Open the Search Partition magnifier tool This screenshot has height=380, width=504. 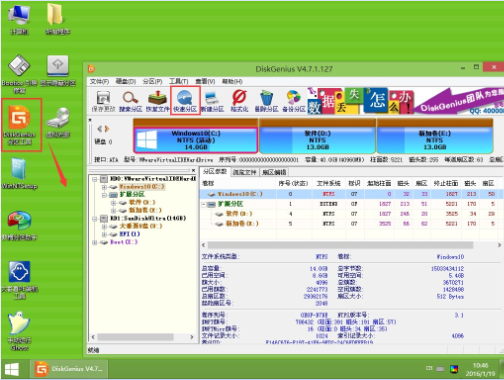point(130,101)
